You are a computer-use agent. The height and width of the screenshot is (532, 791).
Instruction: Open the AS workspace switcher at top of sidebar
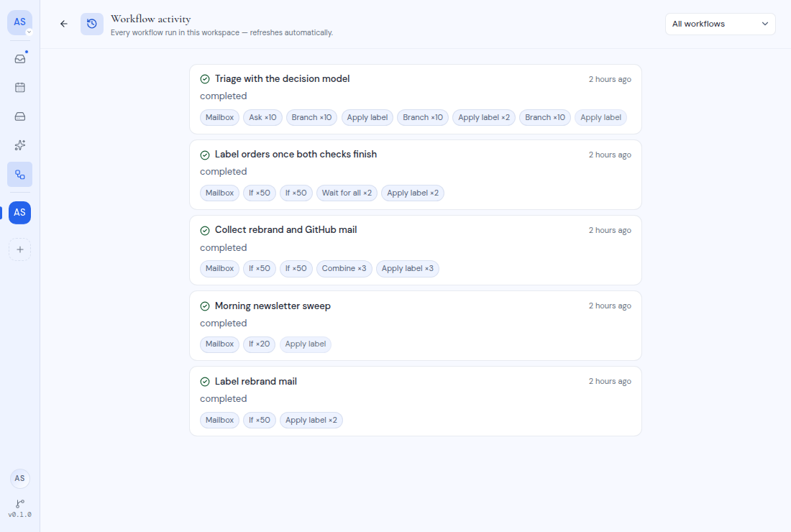coord(19,23)
